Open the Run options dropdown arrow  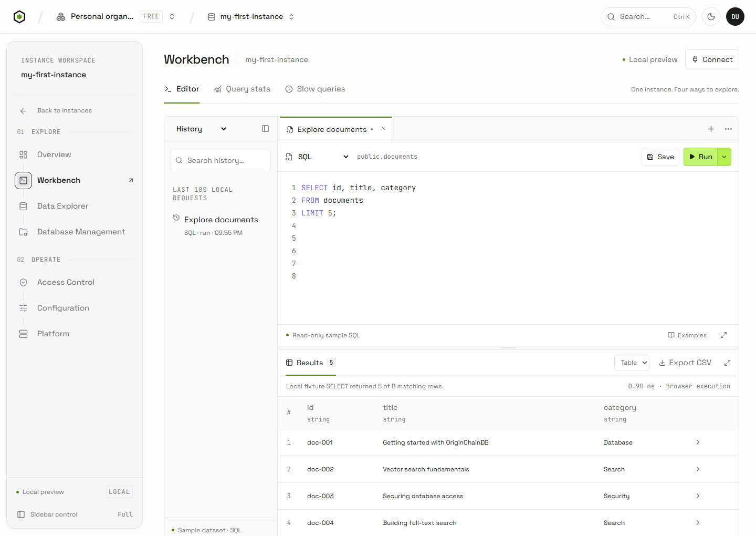click(724, 157)
